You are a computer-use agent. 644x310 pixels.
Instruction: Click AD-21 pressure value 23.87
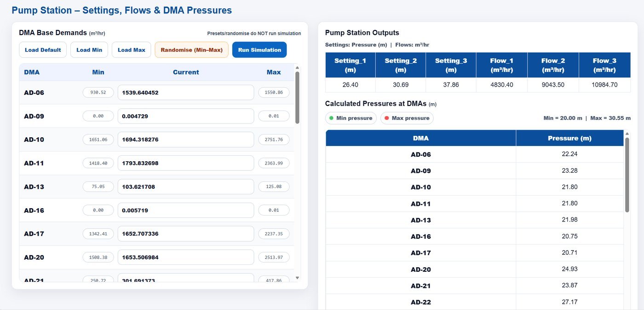pos(569,285)
